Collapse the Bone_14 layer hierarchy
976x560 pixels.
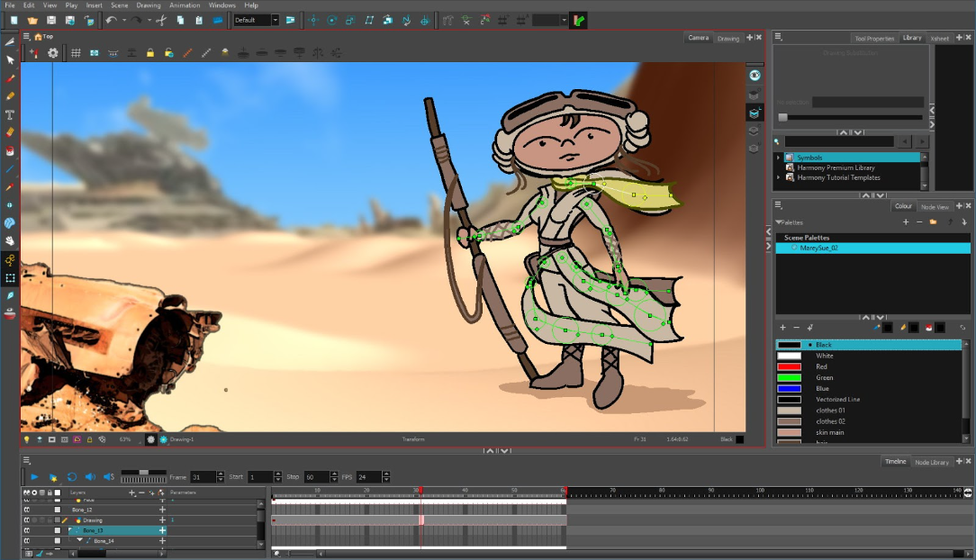(79, 541)
